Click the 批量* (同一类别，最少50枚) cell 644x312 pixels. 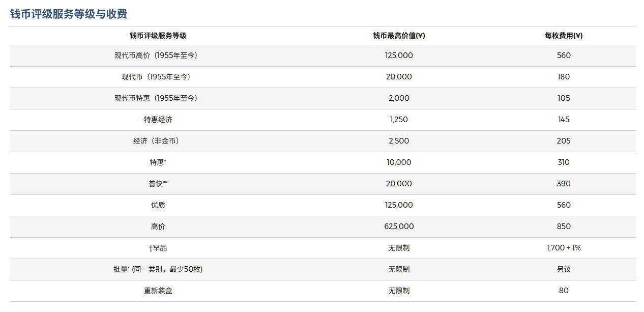pos(158,269)
